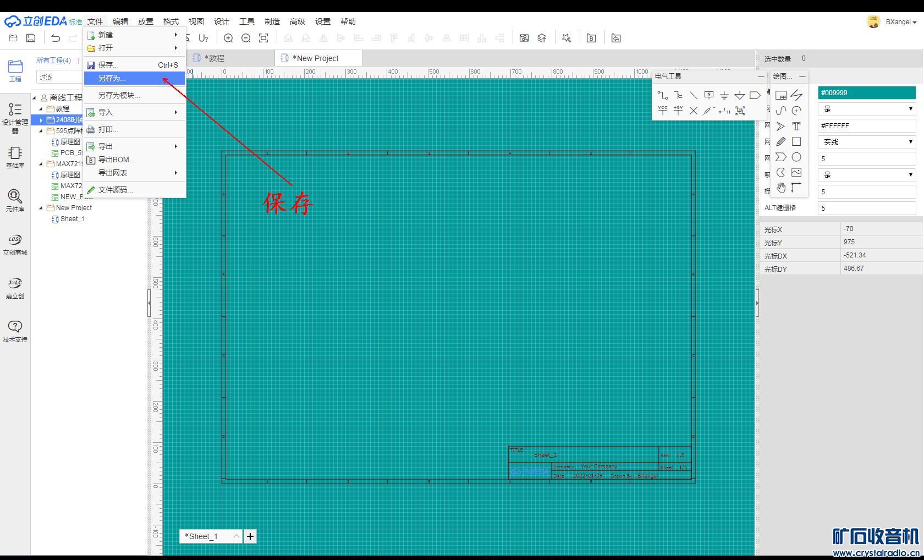Image resolution: width=924 pixels, height=560 pixels.
Task: Minimize the 电气工具 floating panel
Action: (x=761, y=76)
